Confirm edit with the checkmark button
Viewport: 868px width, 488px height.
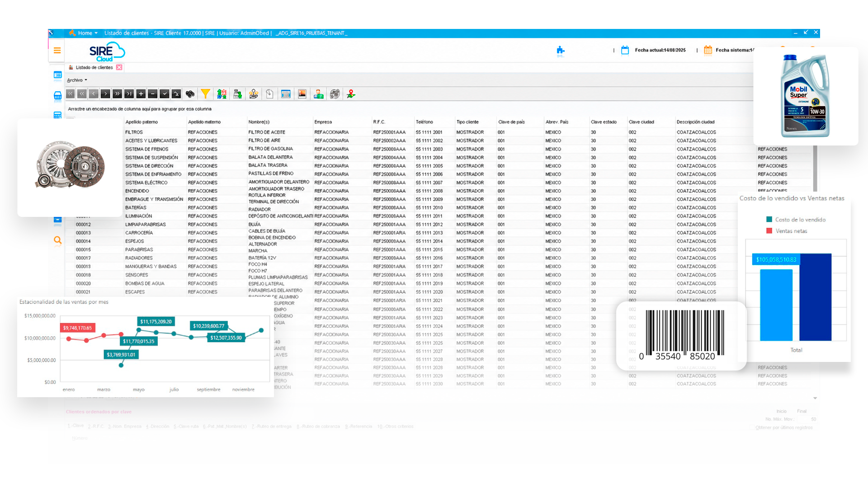165,94
